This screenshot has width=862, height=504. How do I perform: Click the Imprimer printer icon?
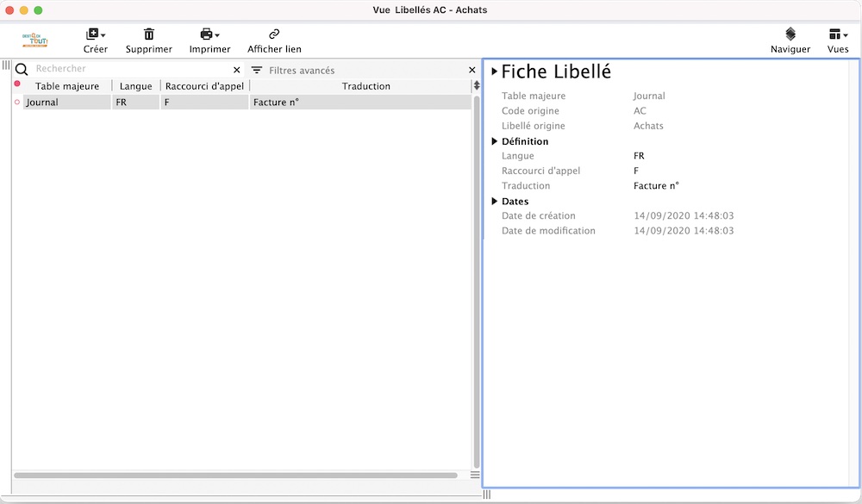coord(206,34)
